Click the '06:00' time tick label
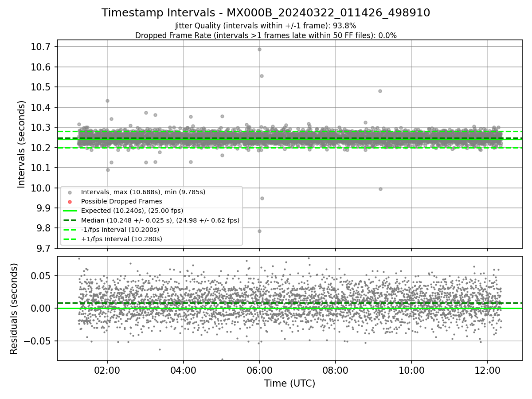 coord(259,370)
